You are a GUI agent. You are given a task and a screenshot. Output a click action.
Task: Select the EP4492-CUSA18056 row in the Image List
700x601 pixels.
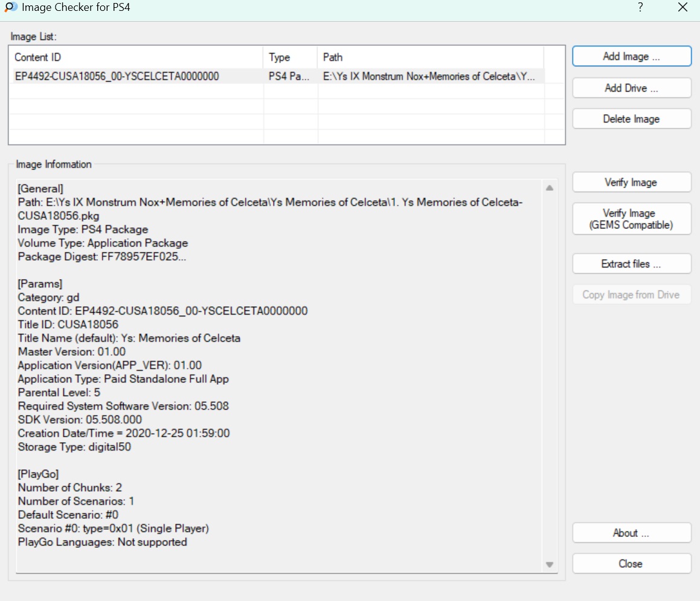tap(117, 76)
